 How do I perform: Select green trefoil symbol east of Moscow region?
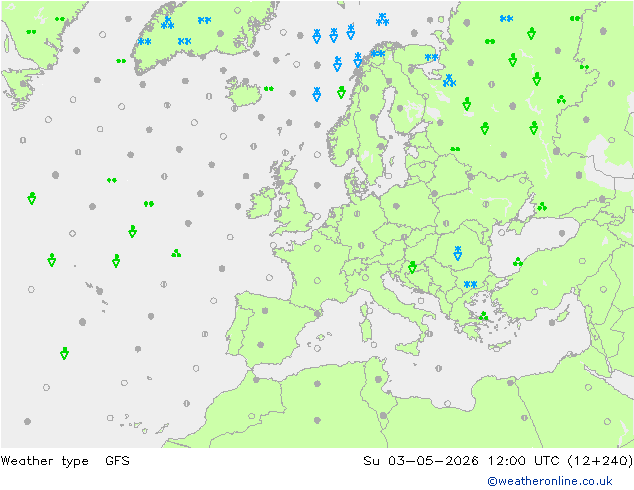click(x=561, y=99)
